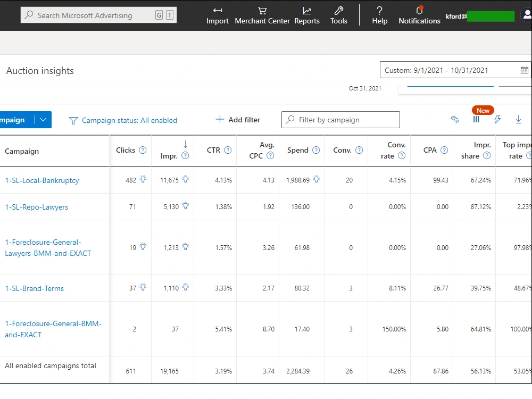This screenshot has height=399, width=532.
Task: Click the total impressions 19,165
Action: point(169,371)
